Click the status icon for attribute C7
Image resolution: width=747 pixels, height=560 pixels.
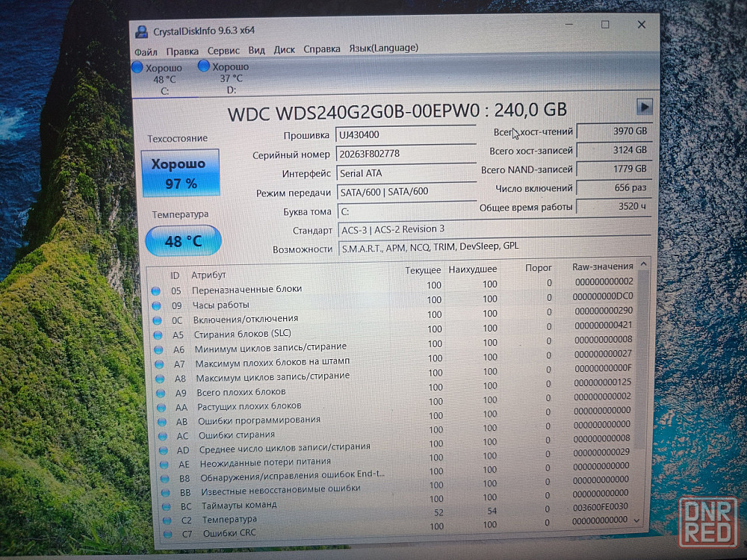(167, 535)
